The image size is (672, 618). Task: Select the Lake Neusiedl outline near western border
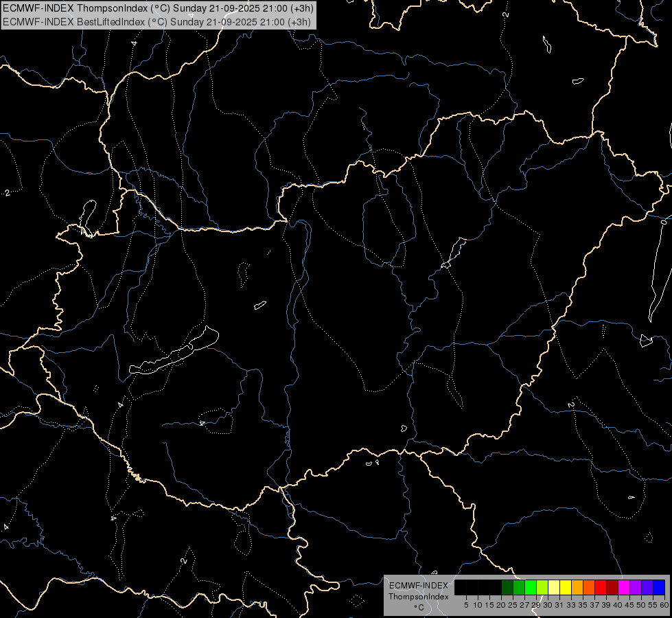87,216
